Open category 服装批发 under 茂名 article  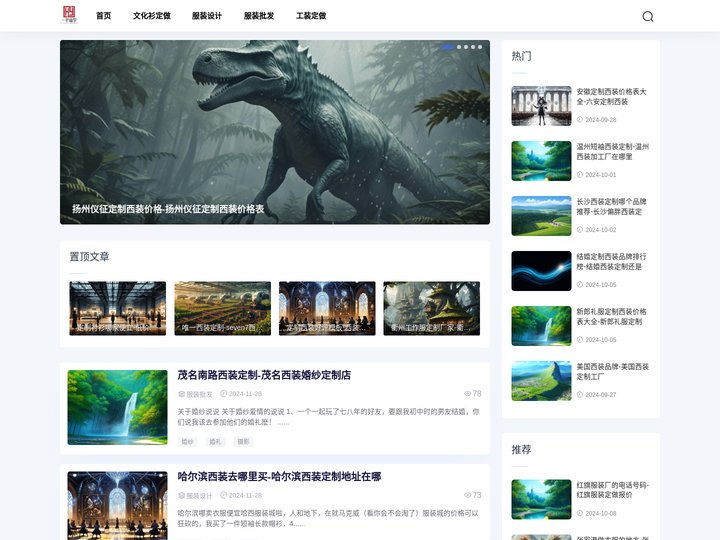[x=199, y=394]
